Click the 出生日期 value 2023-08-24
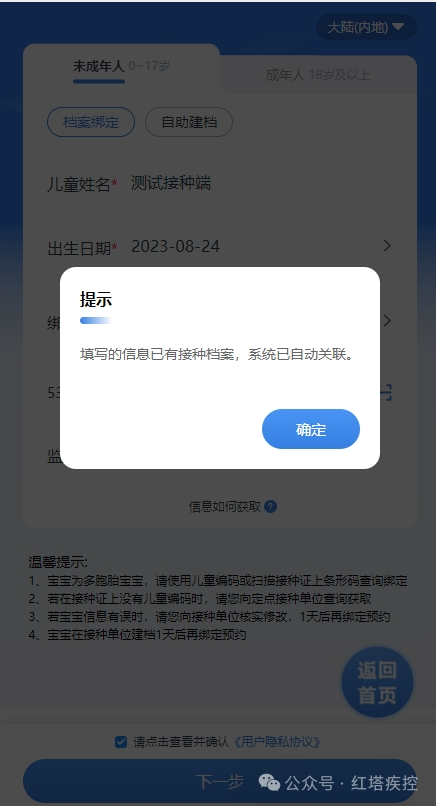Viewport: 436px width, 806px height. pyautogui.click(x=175, y=247)
